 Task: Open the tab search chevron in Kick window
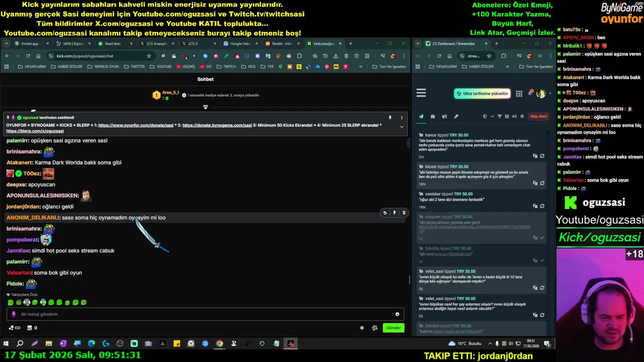point(7,44)
